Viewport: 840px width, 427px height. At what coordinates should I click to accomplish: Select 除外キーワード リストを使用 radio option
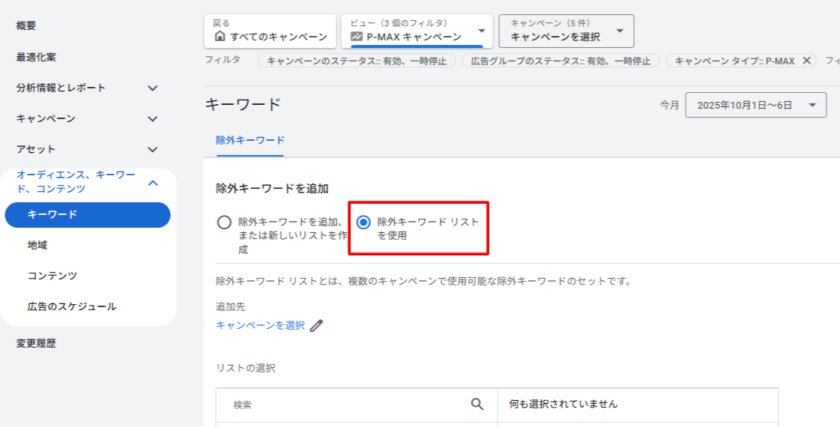click(x=364, y=222)
